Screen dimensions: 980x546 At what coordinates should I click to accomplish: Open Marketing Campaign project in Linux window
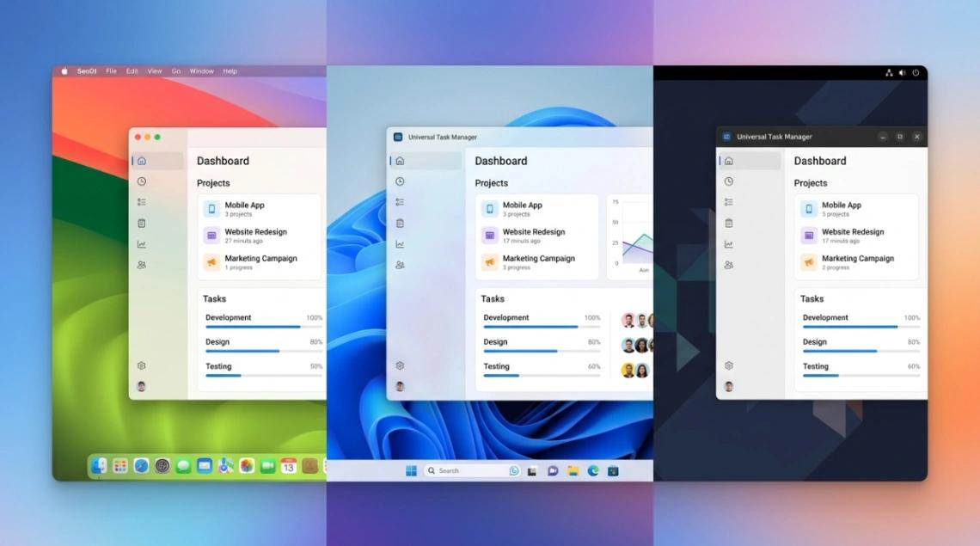point(856,262)
